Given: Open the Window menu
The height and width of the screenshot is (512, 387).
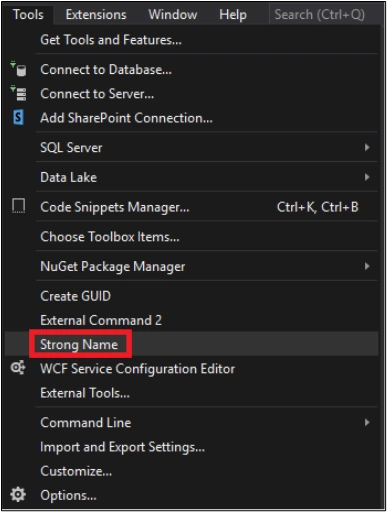Looking at the screenshot, I should [x=173, y=15].
